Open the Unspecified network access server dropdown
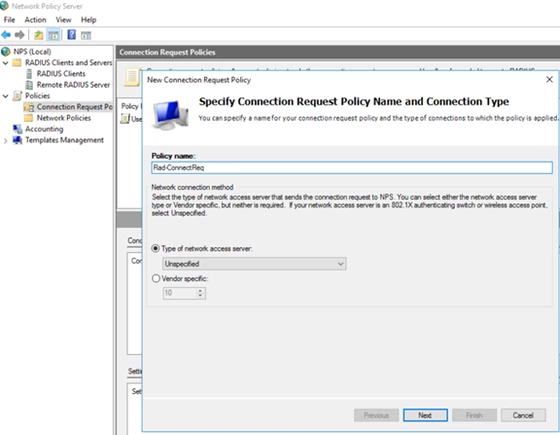The width and height of the screenshot is (560, 435). pos(254,264)
